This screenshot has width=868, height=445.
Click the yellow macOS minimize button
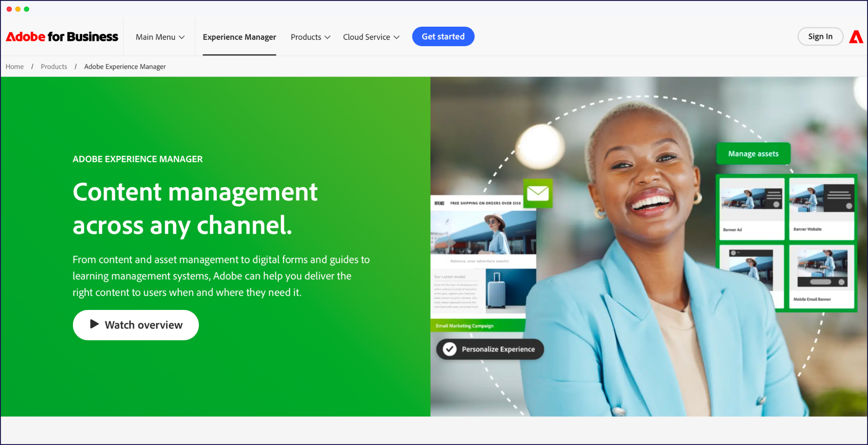tap(18, 8)
